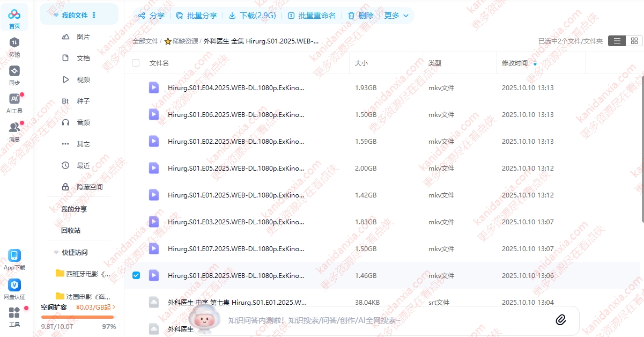Open the AI工具 sidebar icon

(x=14, y=99)
